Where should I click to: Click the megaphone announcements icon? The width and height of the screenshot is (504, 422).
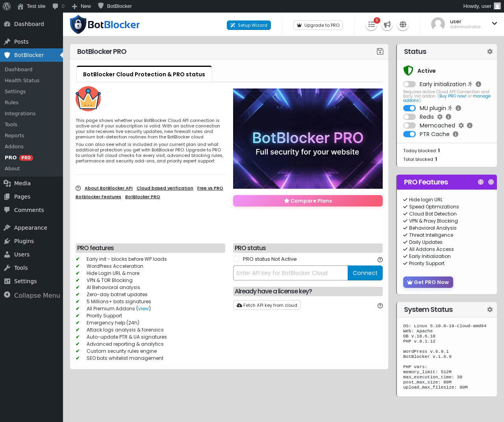(x=387, y=25)
